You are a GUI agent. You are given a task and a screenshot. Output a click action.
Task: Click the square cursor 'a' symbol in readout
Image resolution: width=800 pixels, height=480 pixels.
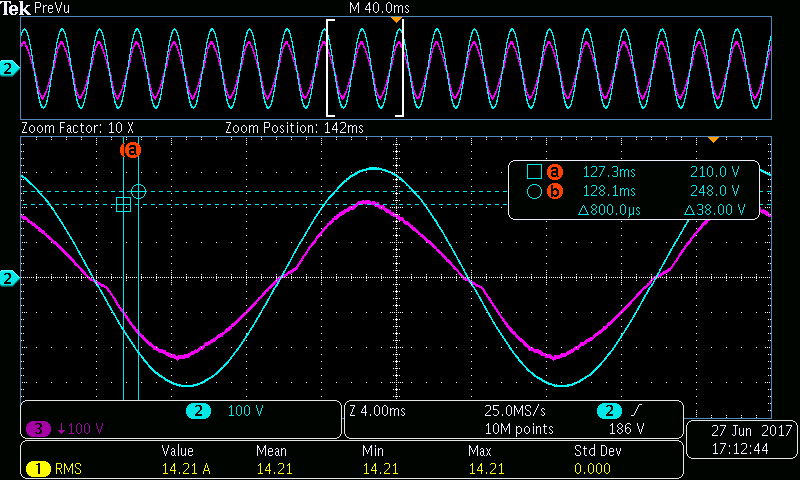(x=534, y=171)
